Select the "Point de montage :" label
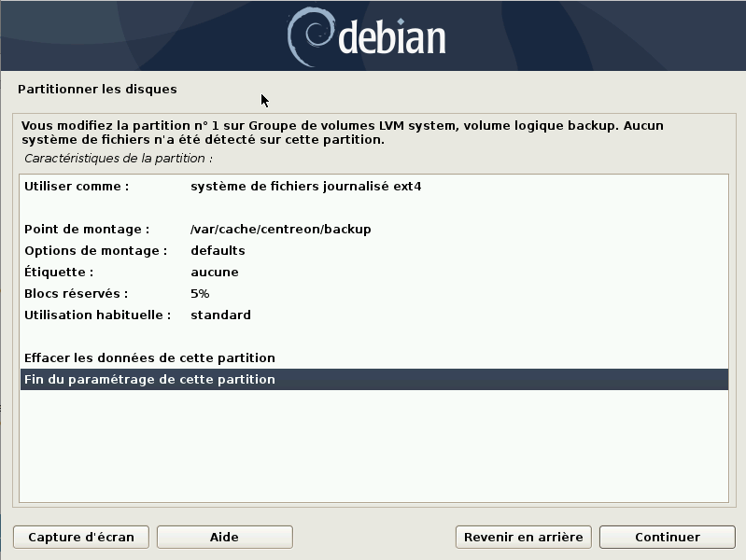746x560 pixels. pos(87,229)
